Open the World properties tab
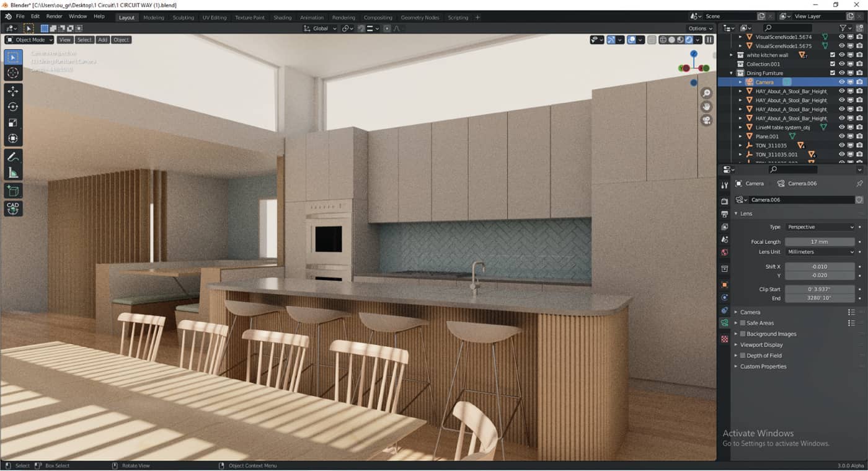 click(724, 253)
